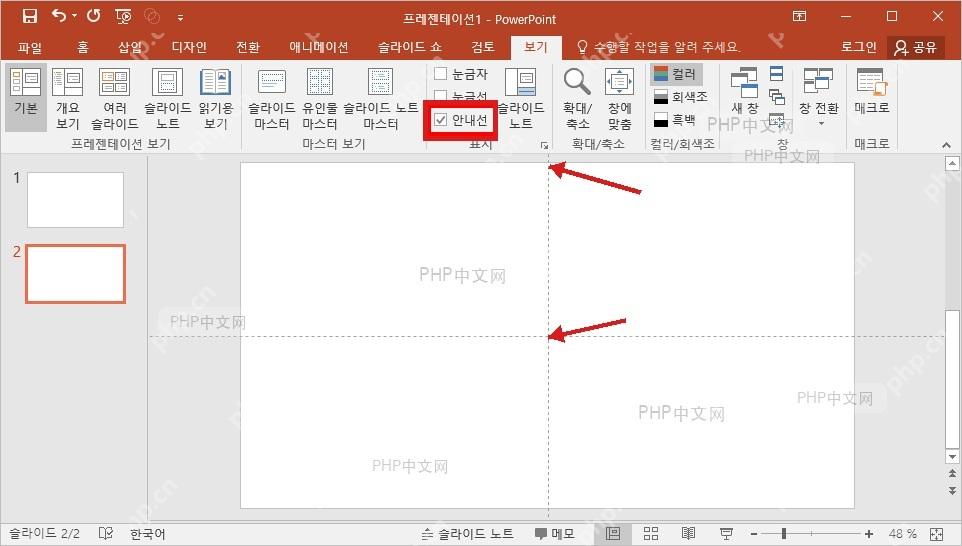Click the arrange all windows icon
The image size is (962, 546).
pos(777,74)
